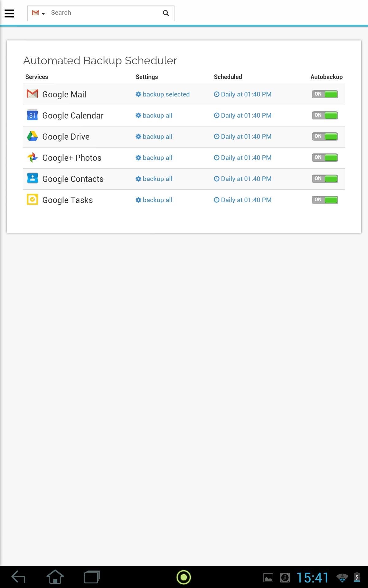Change Google+ Photos 'Daily at 01:40 PM' schedule
Image resolution: width=368 pixels, height=588 pixels.
[x=243, y=158]
